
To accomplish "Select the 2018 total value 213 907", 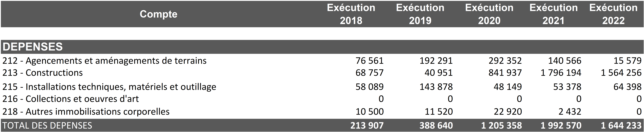I will coord(367,125).
